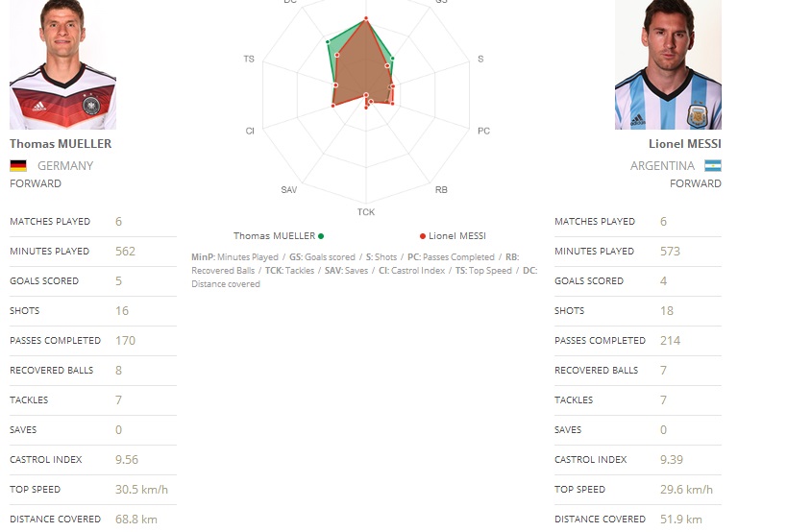Click Mueller's top speed value 30.5 km/h
This screenshot has height=532, width=787.
point(141,490)
